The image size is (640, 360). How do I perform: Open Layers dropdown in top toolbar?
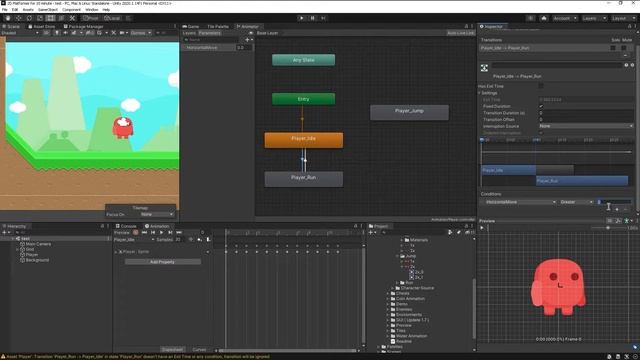pyautogui.click(x=594, y=18)
